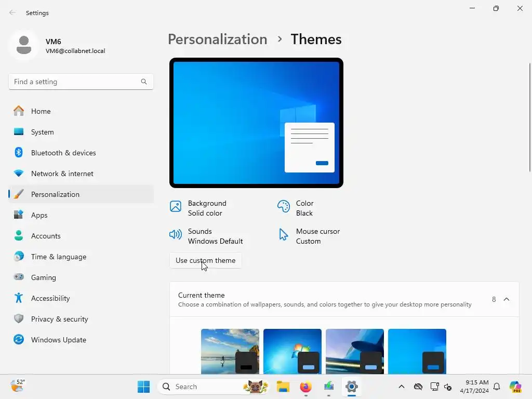The image size is (532, 399).
Task: Open Sounds Windows Default setting
Action: (206, 236)
